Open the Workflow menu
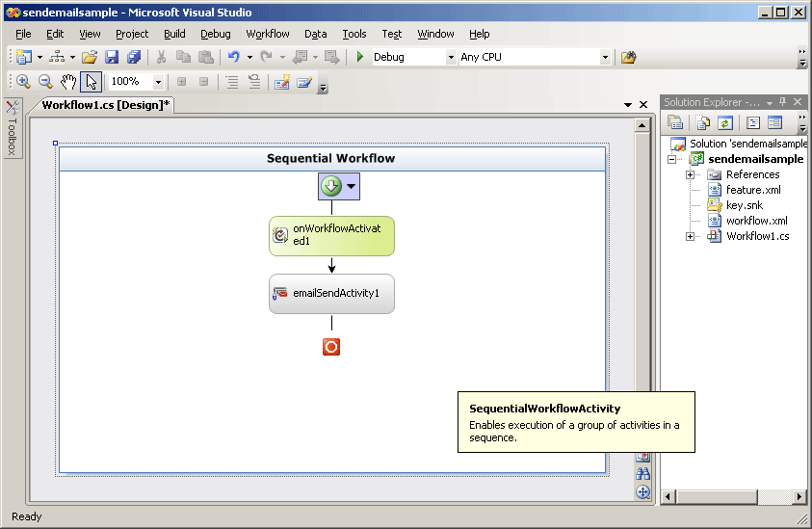The height and width of the screenshot is (529, 812). point(268,34)
